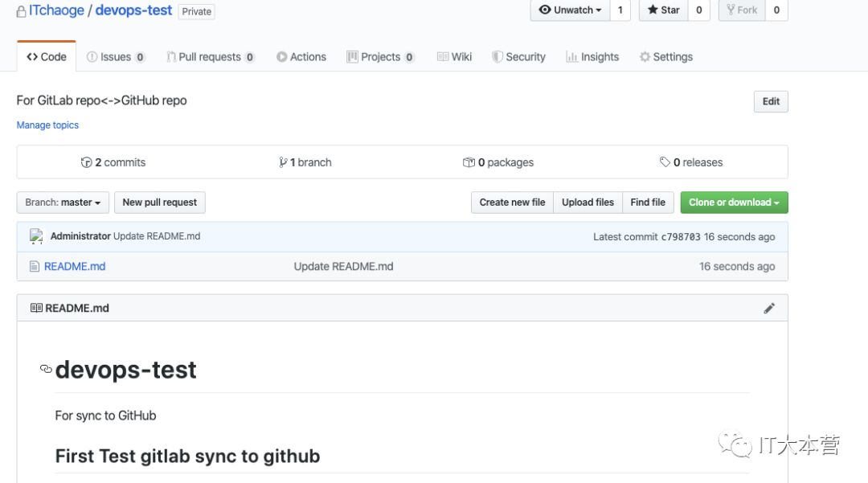Go to the Settings tab
The image size is (868, 483).
pos(665,57)
